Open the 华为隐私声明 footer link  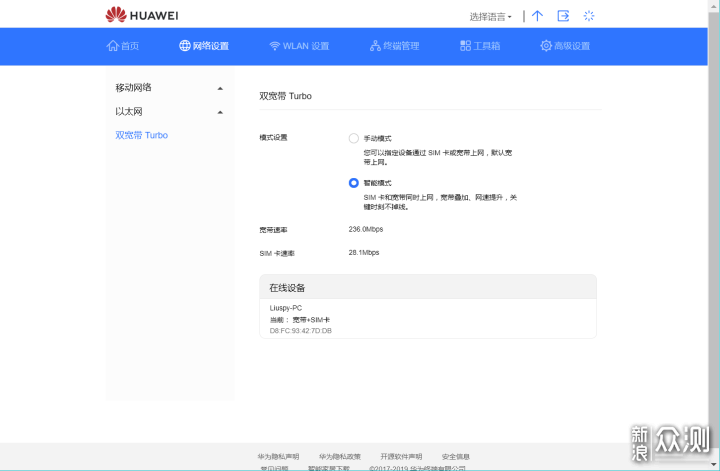pos(278,456)
